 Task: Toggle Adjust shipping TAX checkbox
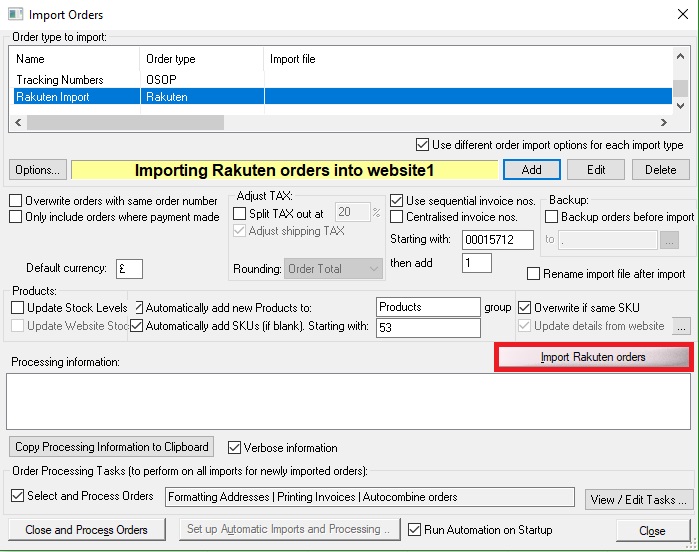[239, 231]
